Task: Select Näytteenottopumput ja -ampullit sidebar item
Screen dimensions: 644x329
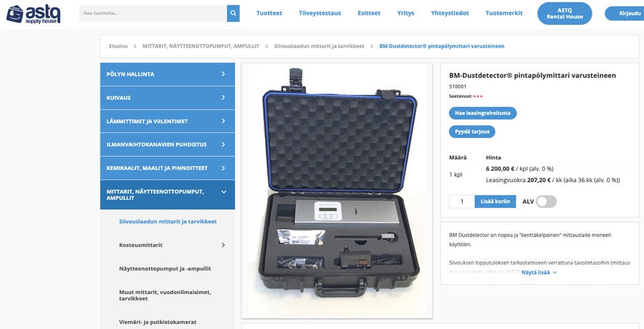Action: point(165,269)
